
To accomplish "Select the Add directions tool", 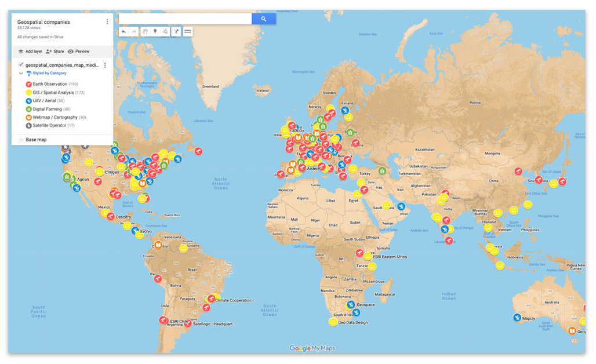I will click(176, 31).
